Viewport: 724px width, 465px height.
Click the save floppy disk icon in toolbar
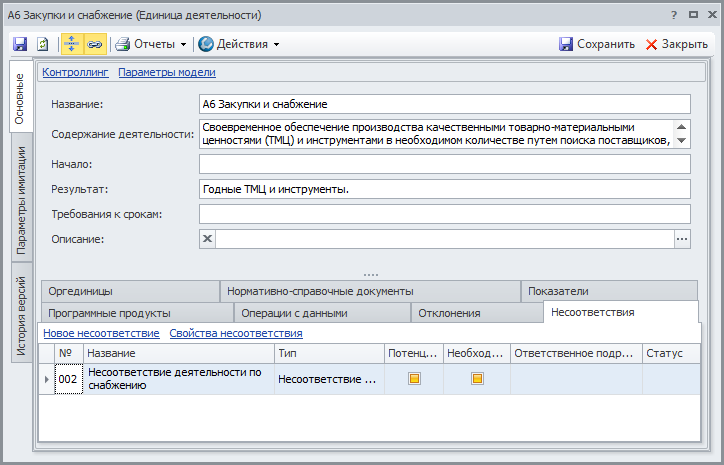(20, 44)
